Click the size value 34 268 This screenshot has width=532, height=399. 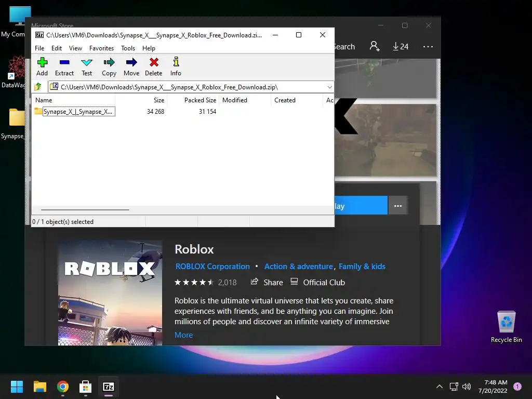[155, 112]
